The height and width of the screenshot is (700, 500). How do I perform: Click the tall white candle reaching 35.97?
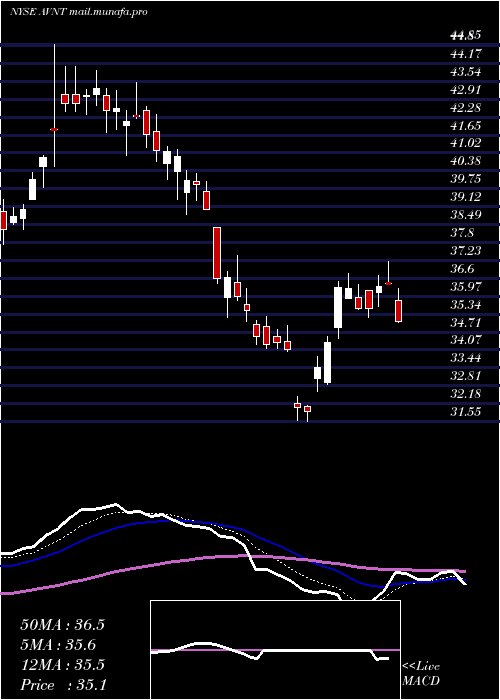click(x=338, y=308)
